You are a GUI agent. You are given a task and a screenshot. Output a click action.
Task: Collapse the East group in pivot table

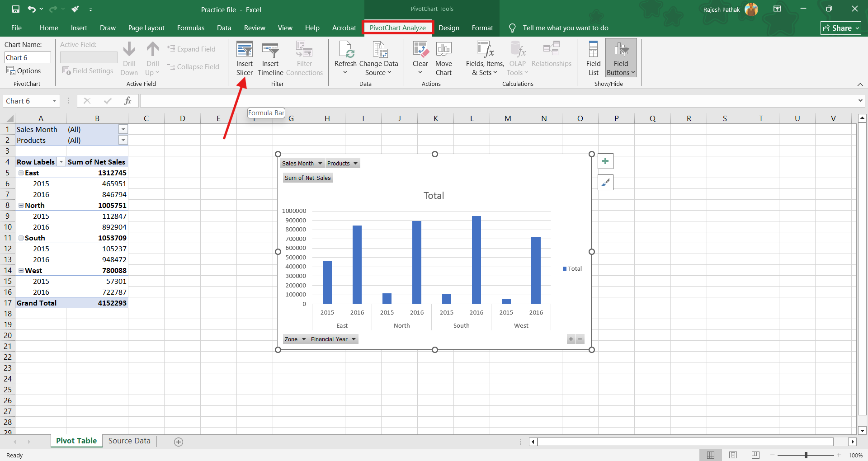click(21, 173)
